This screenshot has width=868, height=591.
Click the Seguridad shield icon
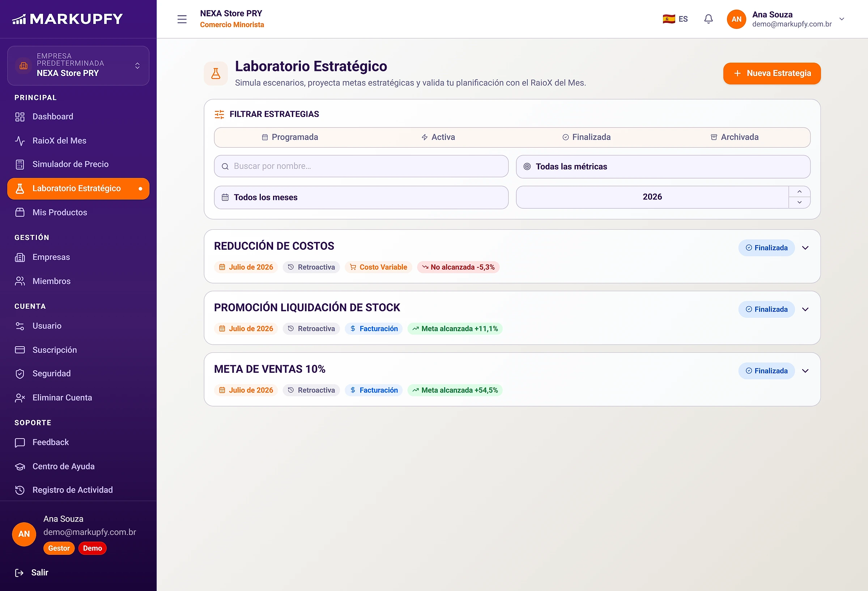(20, 373)
